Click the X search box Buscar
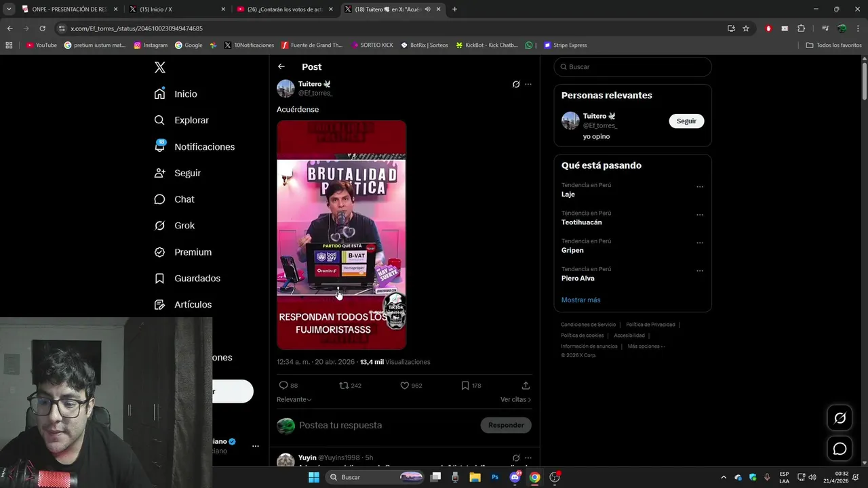This screenshot has width=868, height=488. 633,66
